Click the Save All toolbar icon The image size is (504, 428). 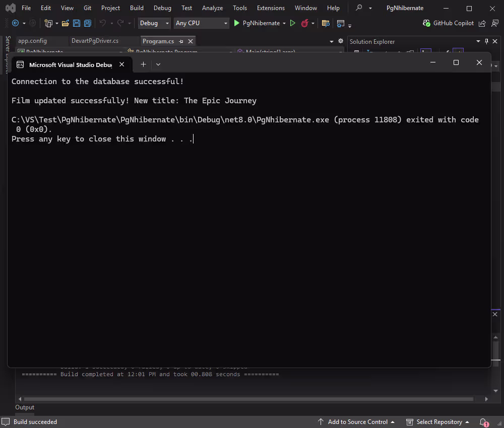pos(88,23)
